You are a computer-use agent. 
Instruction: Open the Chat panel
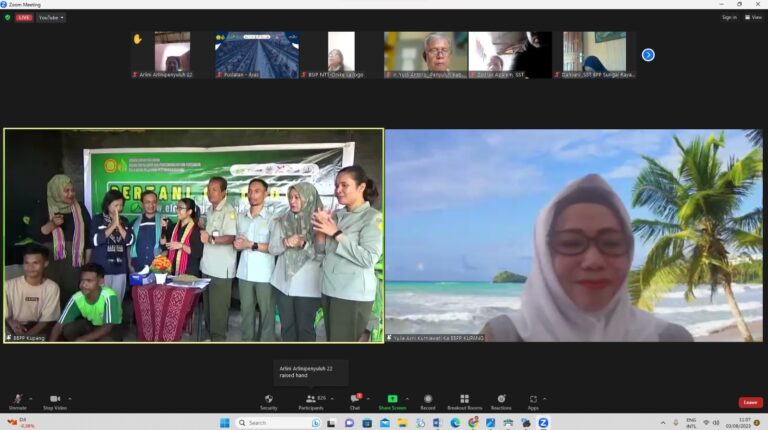(355, 402)
